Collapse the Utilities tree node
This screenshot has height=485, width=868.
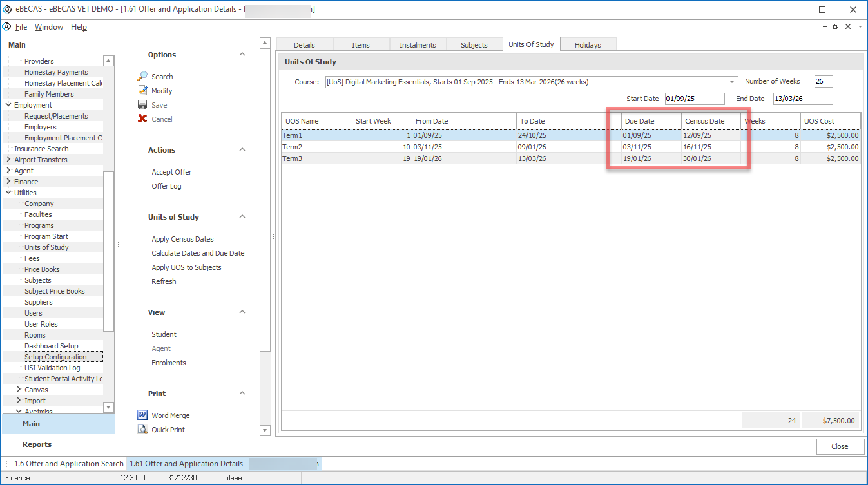pos(8,193)
